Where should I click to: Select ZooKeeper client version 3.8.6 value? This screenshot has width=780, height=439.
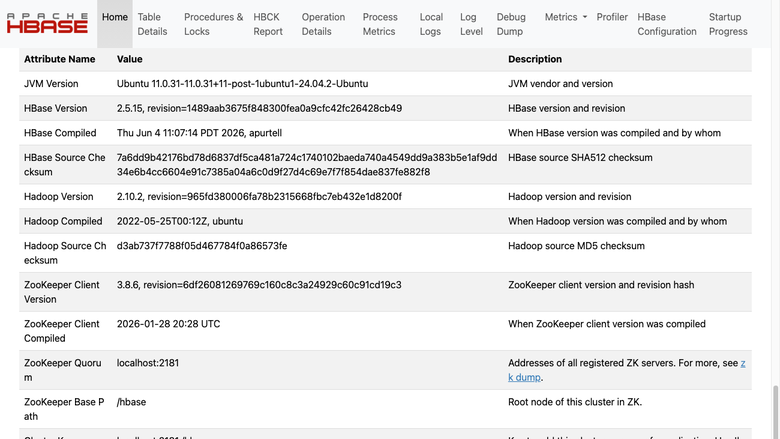point(259,285)
